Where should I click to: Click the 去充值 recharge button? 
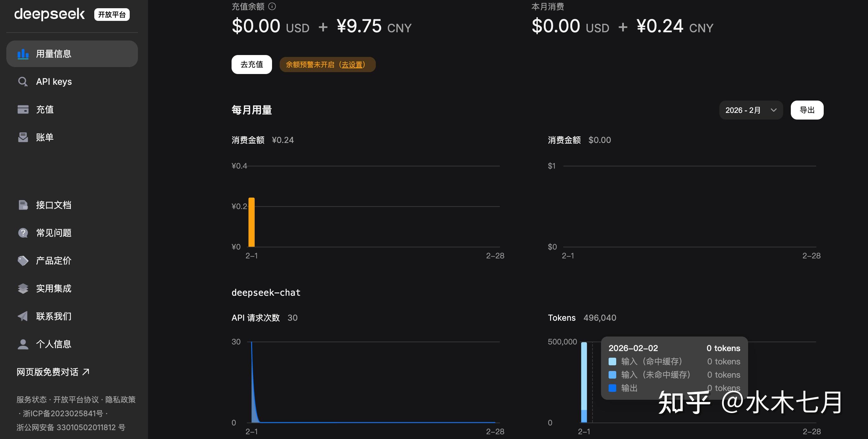pyautogui.click(x=251, y=64)
